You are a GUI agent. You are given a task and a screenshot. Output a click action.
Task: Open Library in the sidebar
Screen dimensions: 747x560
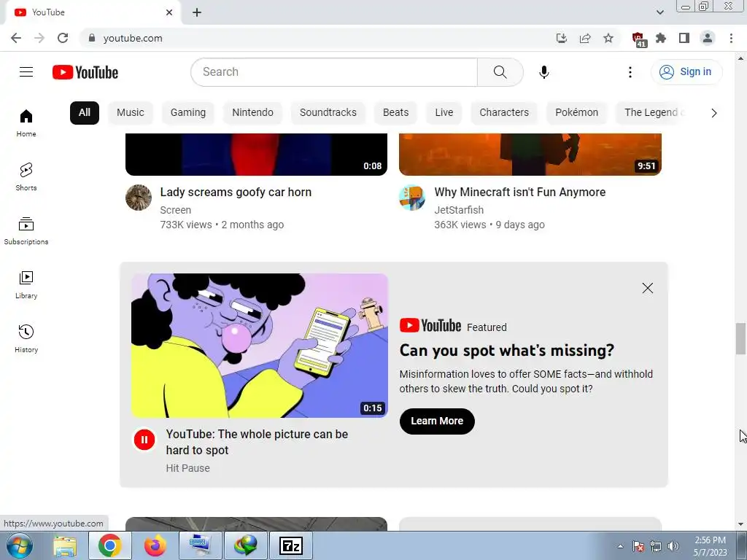tap(26, 285)
